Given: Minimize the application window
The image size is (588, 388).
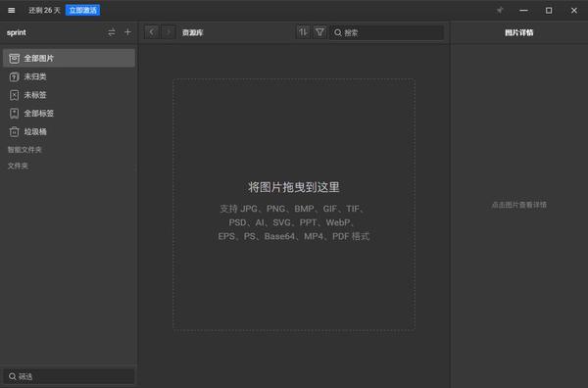Looking at the screenshot, I should [x=524, y=10].
